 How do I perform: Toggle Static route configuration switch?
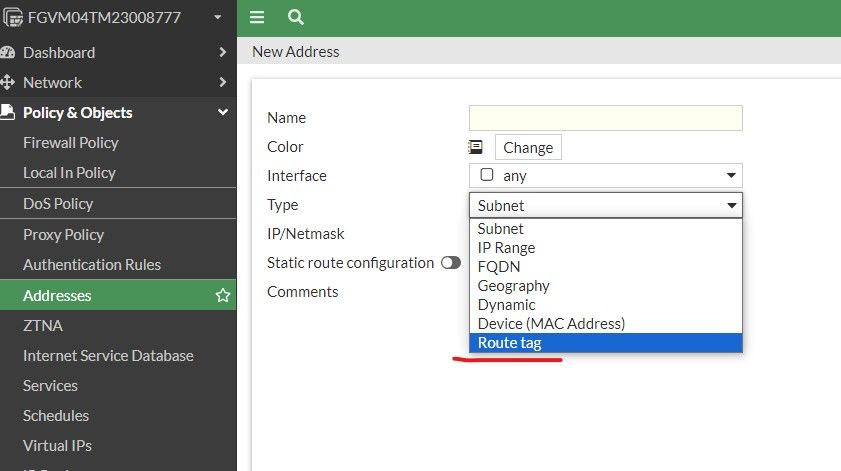pos(450,263)
